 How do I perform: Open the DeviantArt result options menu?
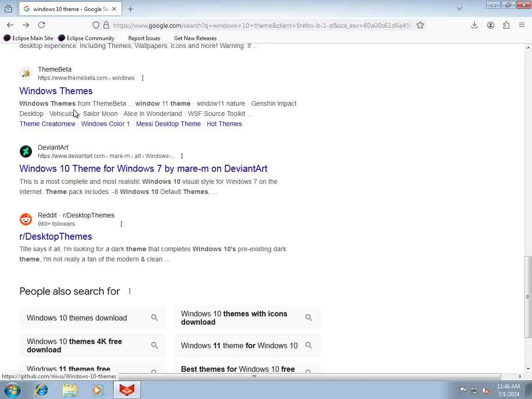(182, 156)
